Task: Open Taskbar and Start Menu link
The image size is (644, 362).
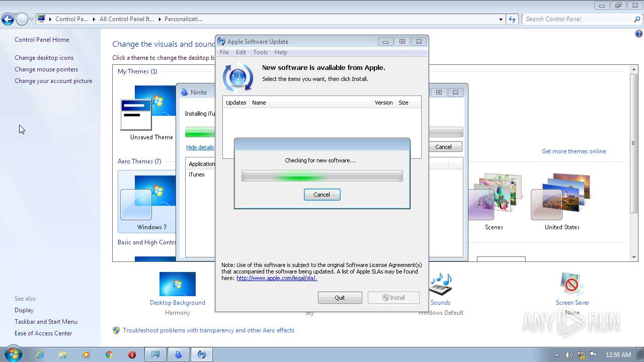Action: [46, 322]
